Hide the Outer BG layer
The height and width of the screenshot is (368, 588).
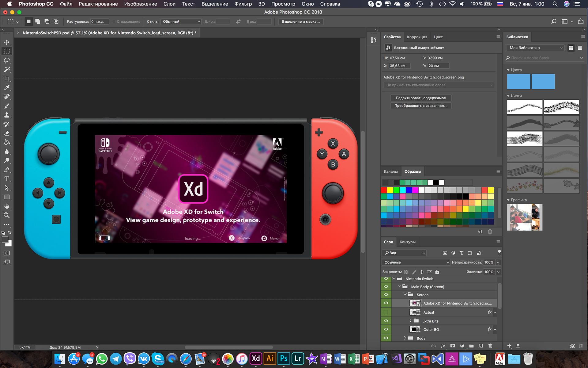click(x=386, y=330)
